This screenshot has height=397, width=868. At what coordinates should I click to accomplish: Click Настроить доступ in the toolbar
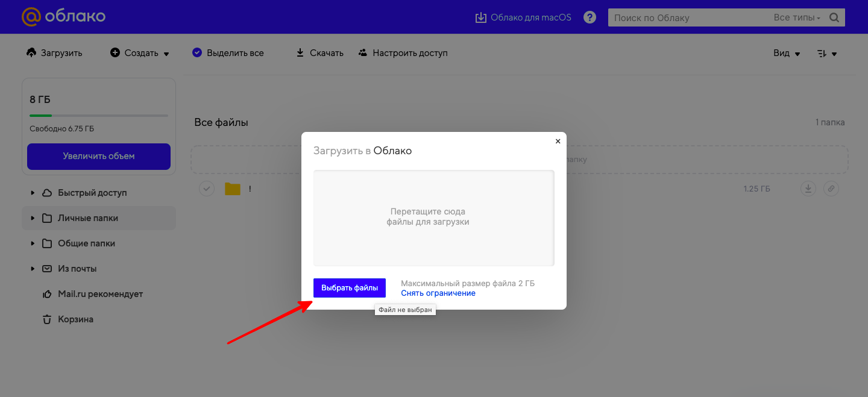pos(403,53)
